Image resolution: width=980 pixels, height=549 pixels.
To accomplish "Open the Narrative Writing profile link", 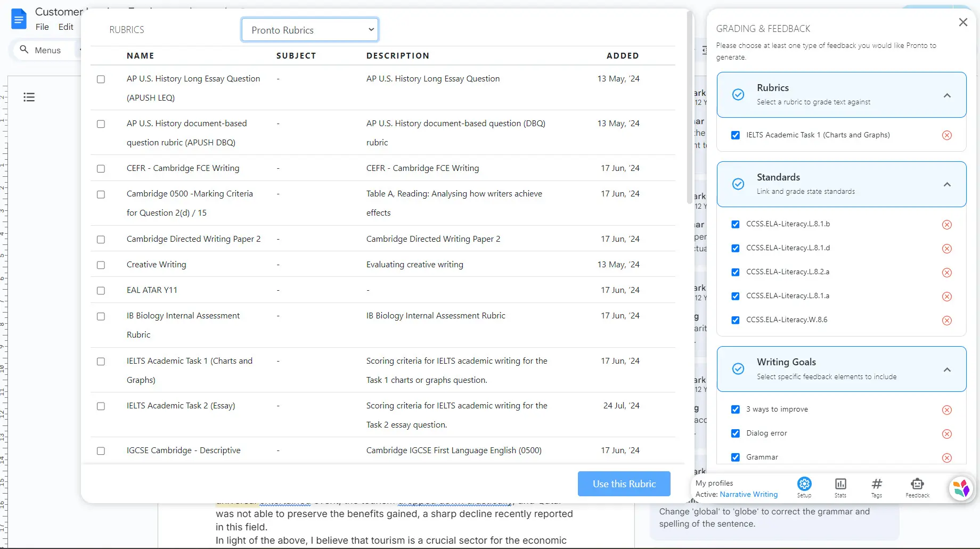I will click(x=748, y=494).
